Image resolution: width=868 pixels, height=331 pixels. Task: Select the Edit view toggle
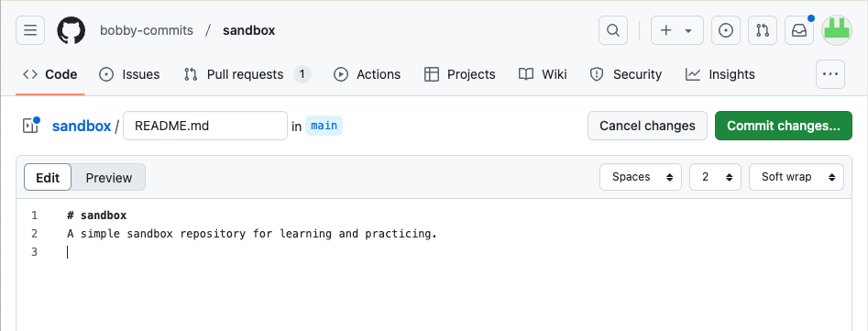pos(48,178)
